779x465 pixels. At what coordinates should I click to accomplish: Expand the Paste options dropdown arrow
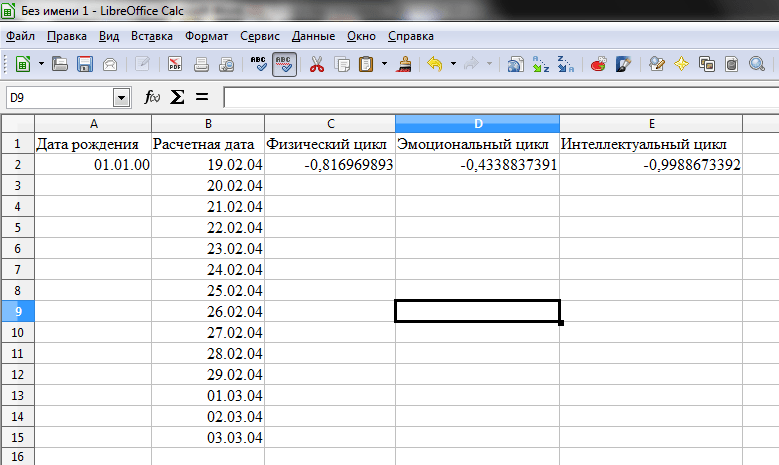(x=384, y=64)
